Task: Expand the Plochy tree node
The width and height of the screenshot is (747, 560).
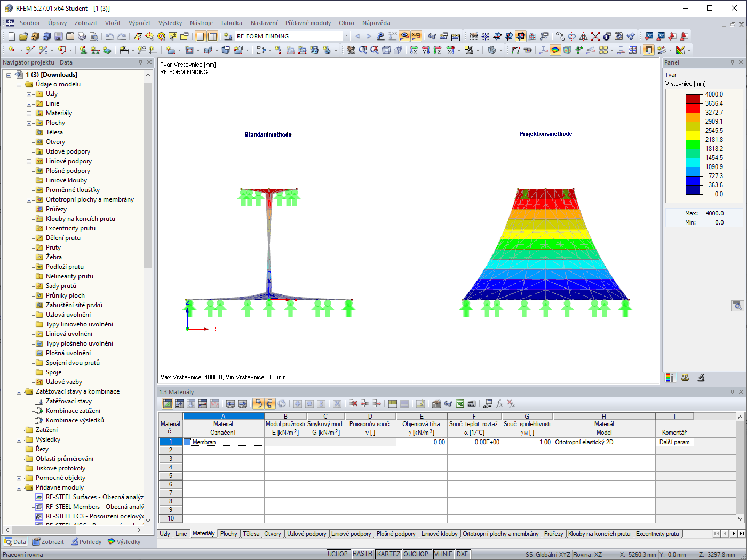Action: [x=29, y=123]
